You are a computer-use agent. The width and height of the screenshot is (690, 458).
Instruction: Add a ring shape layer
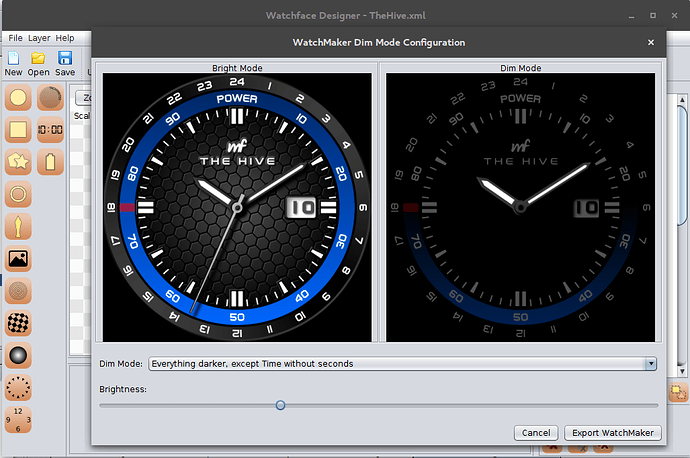pyautogui.click(x=18, y=194)
